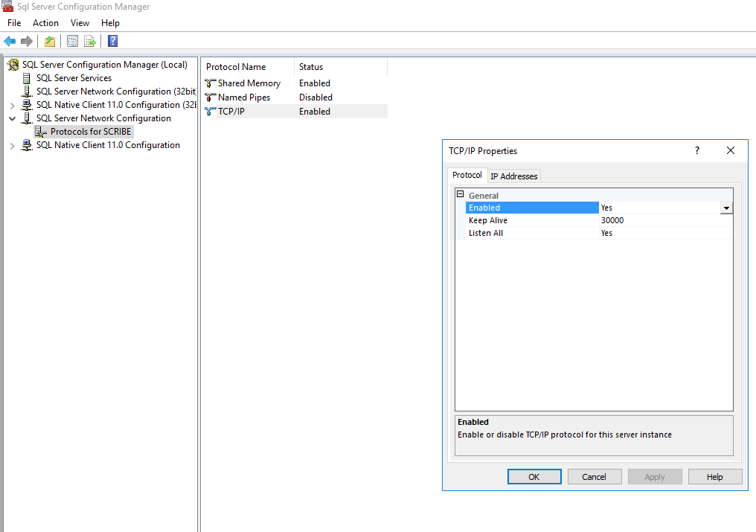Click OK in TCP/IP Properties

coord(534,477)
